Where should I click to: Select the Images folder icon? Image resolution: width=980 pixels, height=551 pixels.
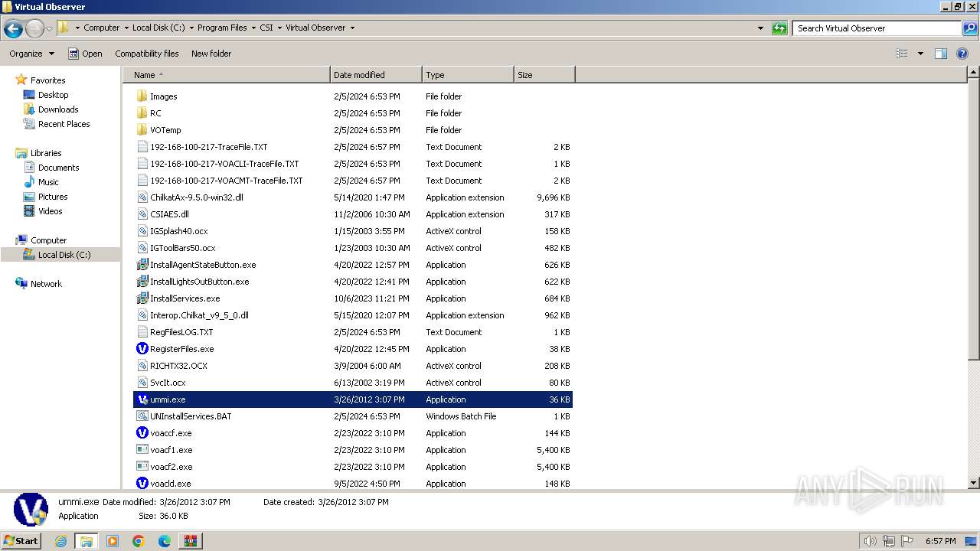tap(142, 96)
